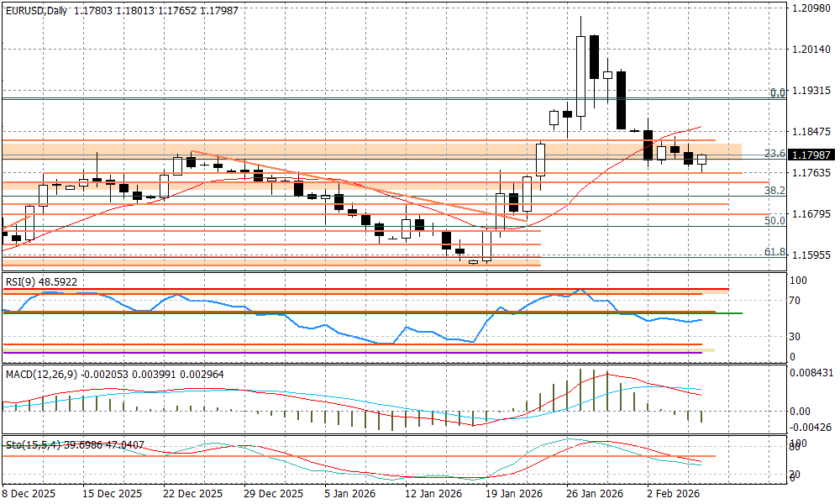This screenshot has height=504, width=840.
Task: Select the 23.6 Fibonacci level label
Action: [774, 154]
